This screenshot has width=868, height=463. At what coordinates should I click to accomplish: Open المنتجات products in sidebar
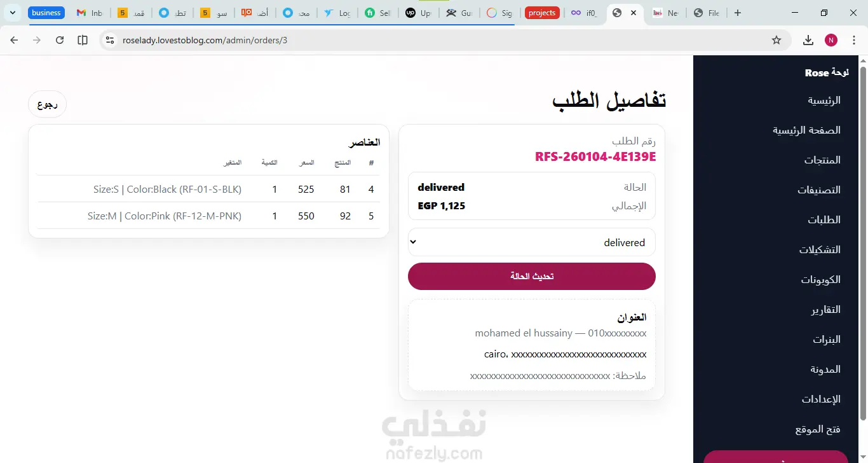(822, 160)
